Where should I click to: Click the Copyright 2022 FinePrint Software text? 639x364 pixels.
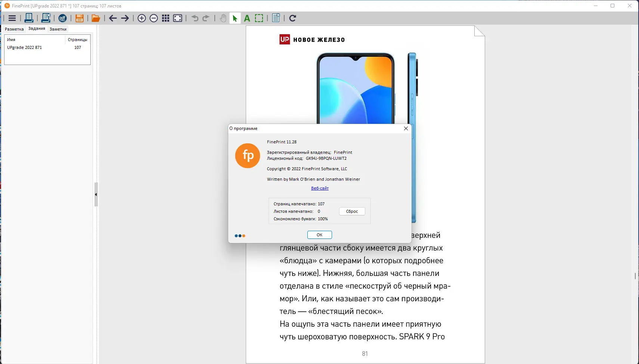coord(307,169)
